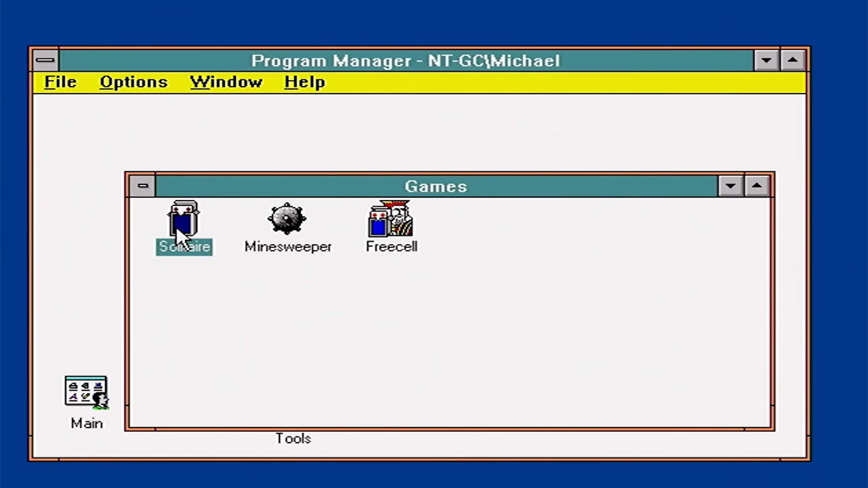Select the Solitaire game icon
The width and height of the screenshot is (868, 488).
tap(184, 218)
